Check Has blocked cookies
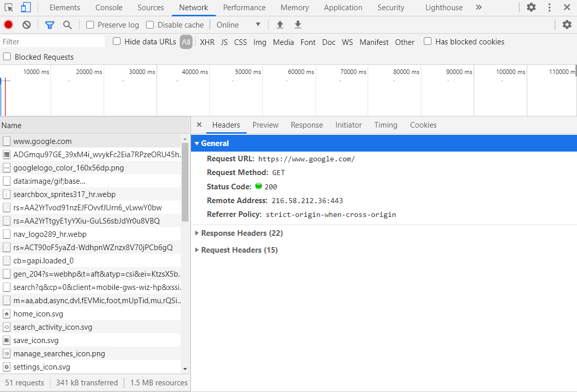Image resolution: width=577 pixels, height=392 pixels. [x=427, y=41]
